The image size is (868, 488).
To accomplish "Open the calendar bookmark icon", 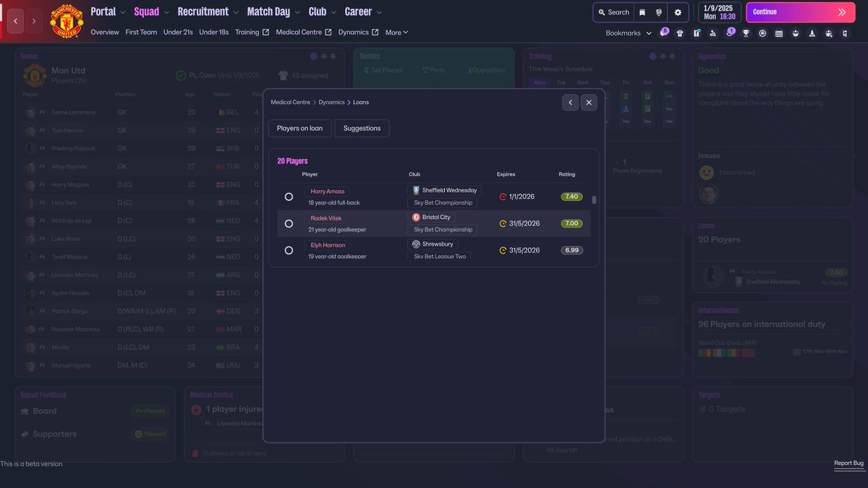I will [x=779, y=33].
